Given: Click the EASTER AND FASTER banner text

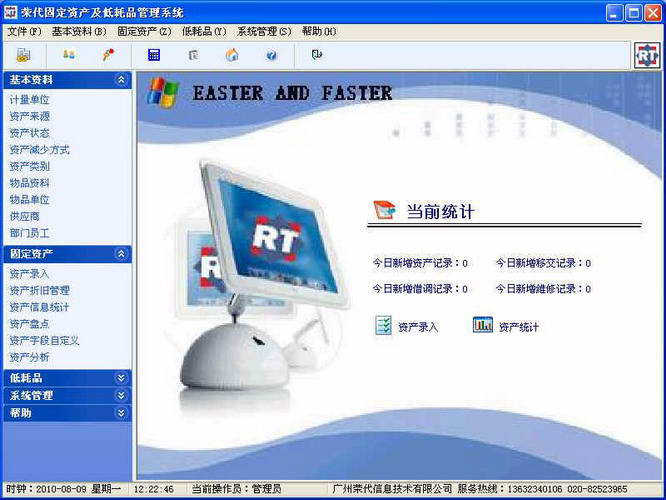Looking at the screenshot, I should click(x=292, y=93).
